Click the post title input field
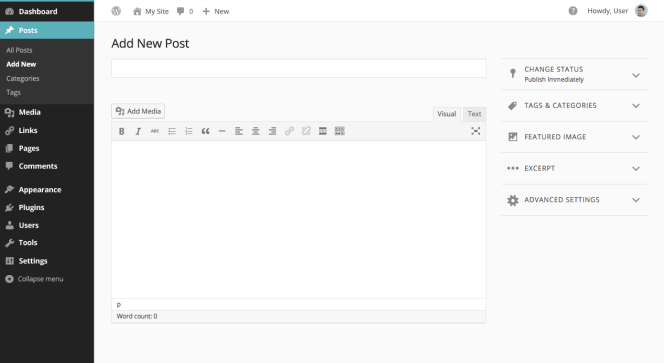The image size is (664, 363). point(299,68)
